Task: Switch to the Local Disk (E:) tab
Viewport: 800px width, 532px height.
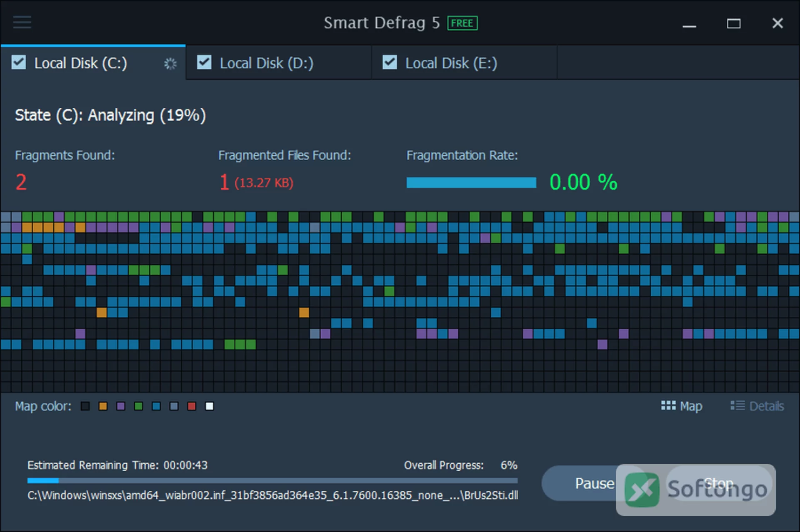Action: click(464, 63)
